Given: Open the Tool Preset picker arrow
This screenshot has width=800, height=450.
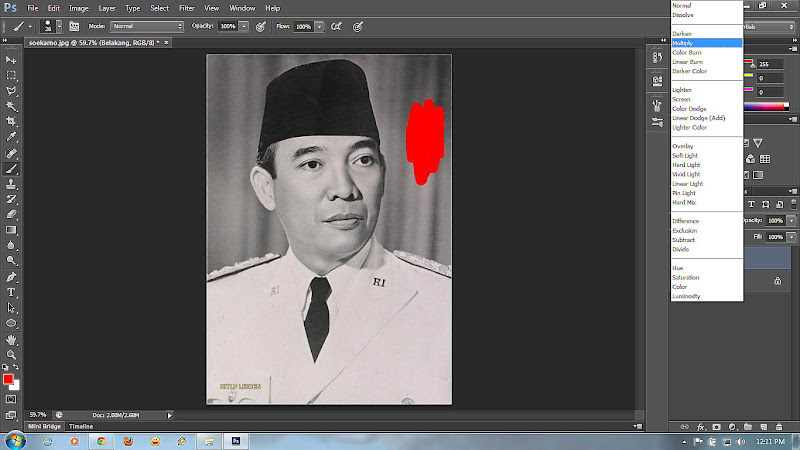Looking at the screenshot, I should point(30,27).
